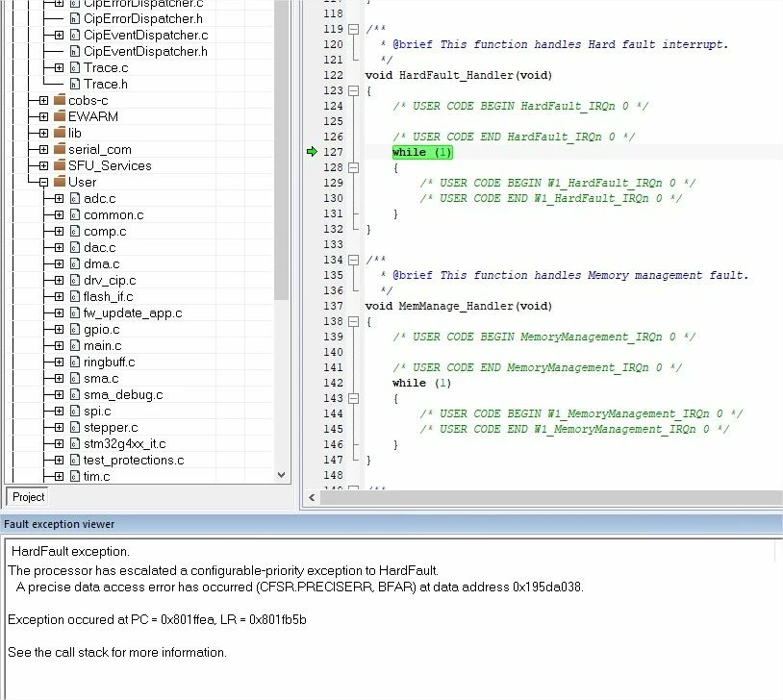Click the editor horizontal scrollbar left arrow

point(312,497)
